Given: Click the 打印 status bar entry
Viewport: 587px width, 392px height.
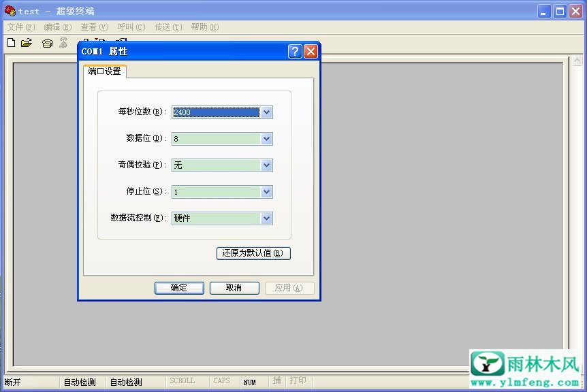Looking at the screenshot, I should tap(298, 380).
